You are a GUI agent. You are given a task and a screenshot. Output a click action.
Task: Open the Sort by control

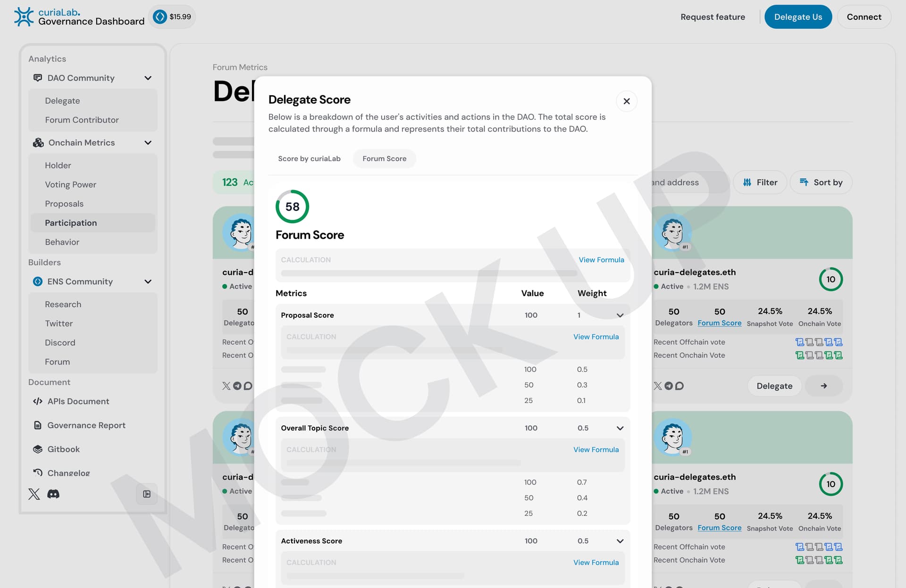[x=821, y=182]
